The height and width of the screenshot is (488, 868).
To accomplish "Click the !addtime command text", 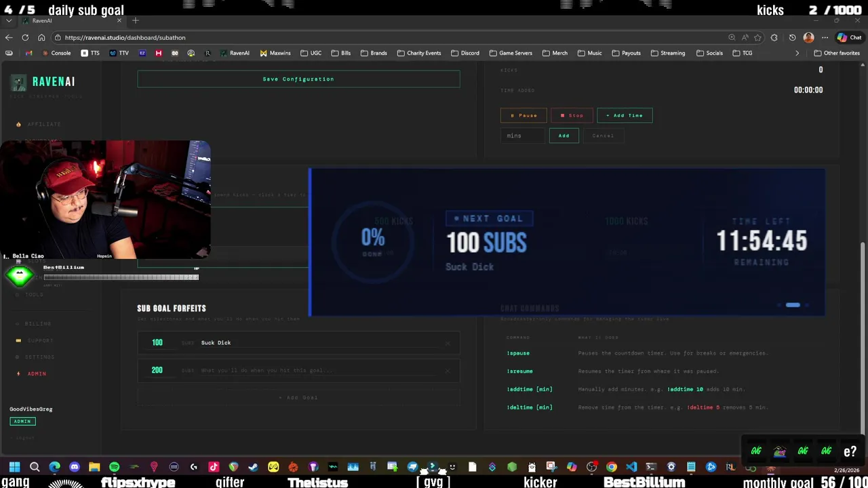I will tap(530, 389).
